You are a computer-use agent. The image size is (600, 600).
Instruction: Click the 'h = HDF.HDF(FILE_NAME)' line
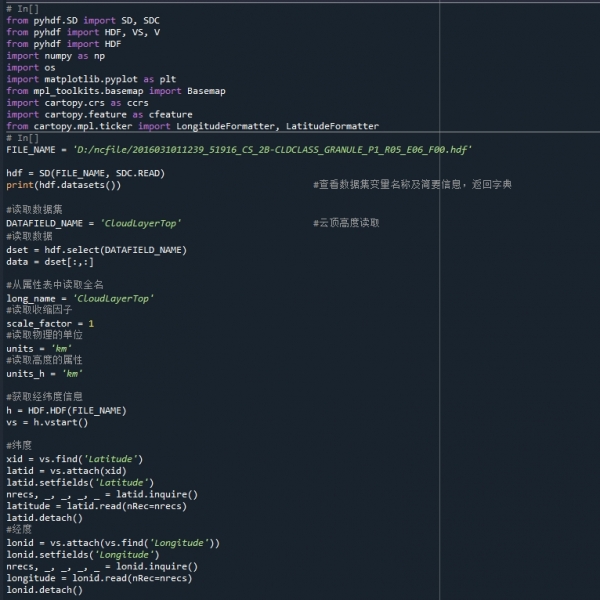[66, 410]
